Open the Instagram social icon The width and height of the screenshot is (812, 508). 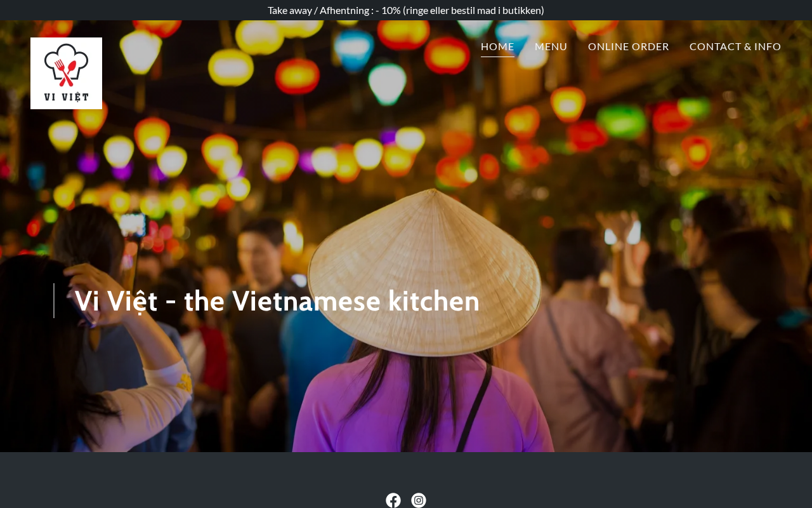pyautogui.click(x=419, y=500)
